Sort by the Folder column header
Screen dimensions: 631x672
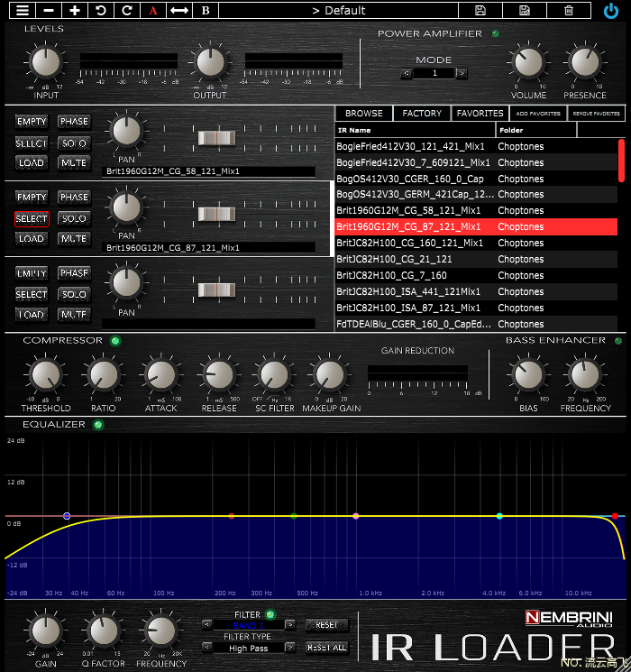[536, 130]
